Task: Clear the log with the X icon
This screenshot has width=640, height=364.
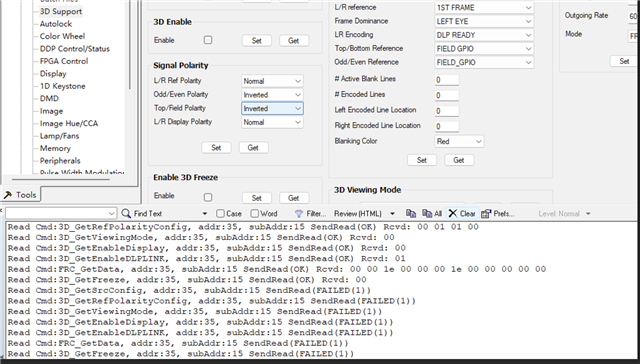Action: [453, 213]
